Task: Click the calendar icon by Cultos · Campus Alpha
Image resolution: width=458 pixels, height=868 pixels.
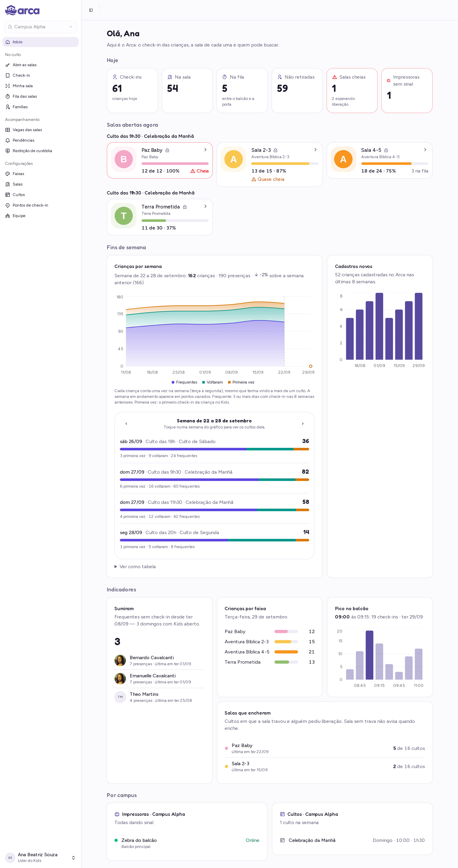Action: point(282,814)
